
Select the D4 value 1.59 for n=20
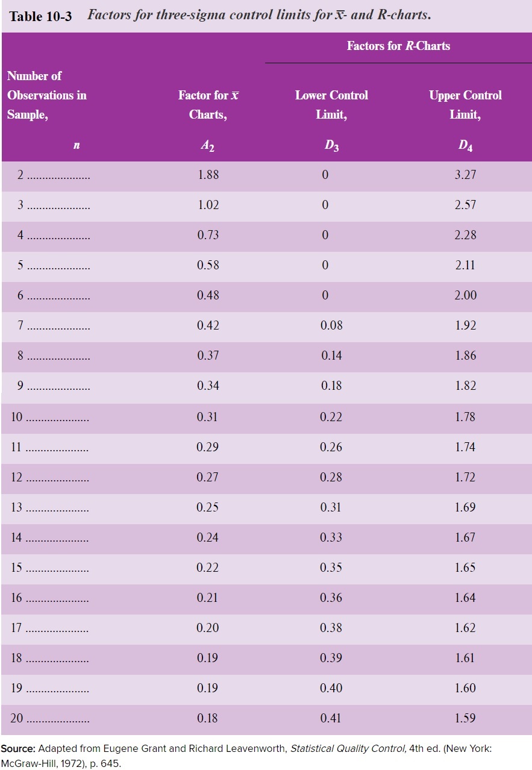point(465,718)
